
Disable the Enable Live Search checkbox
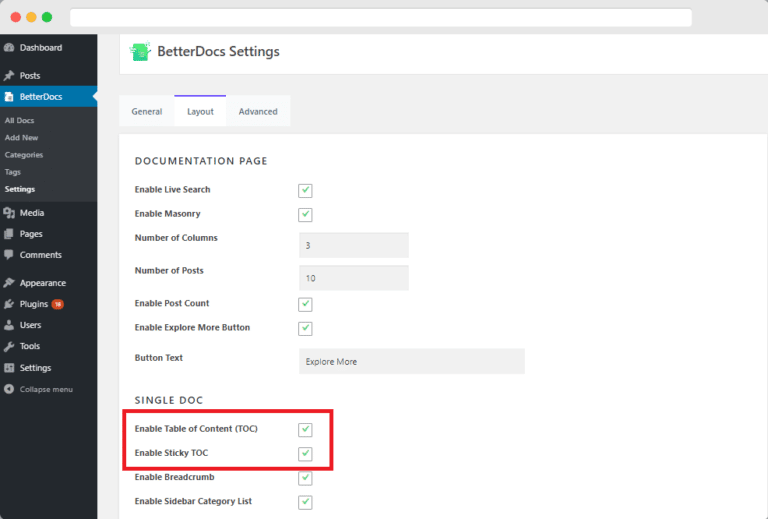click(305, 190)
